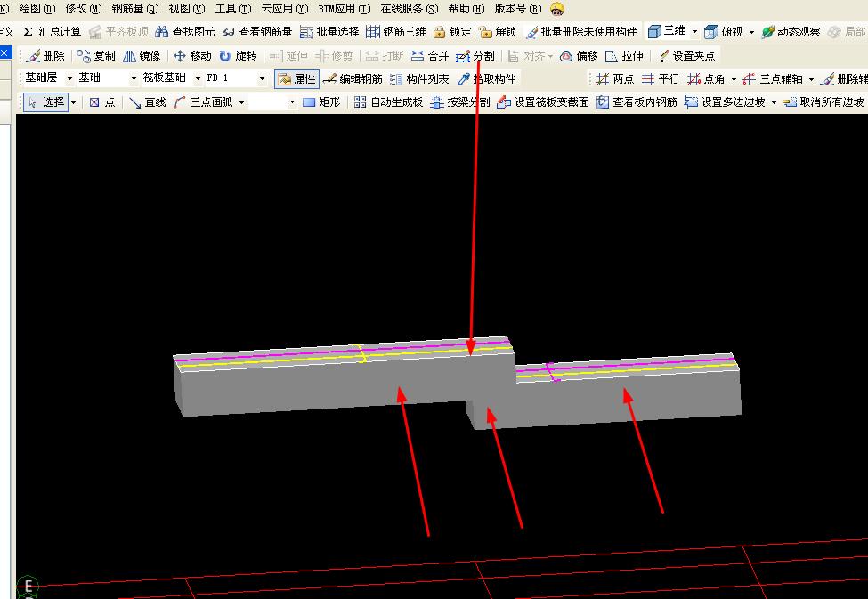The image size is (868, 599).
Task: Open the 钢筋量(Q) menu
Action: click(135, 9)
